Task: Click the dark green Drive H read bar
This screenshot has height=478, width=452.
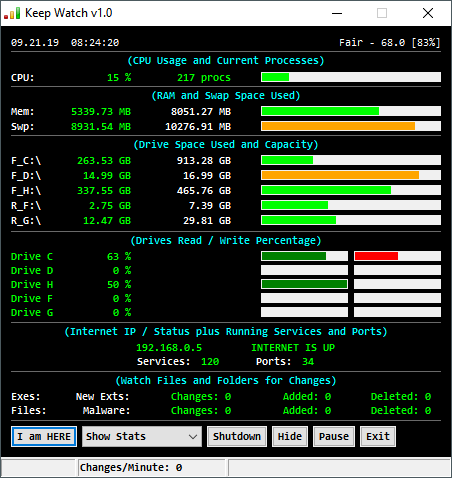Action: point(304,284)
